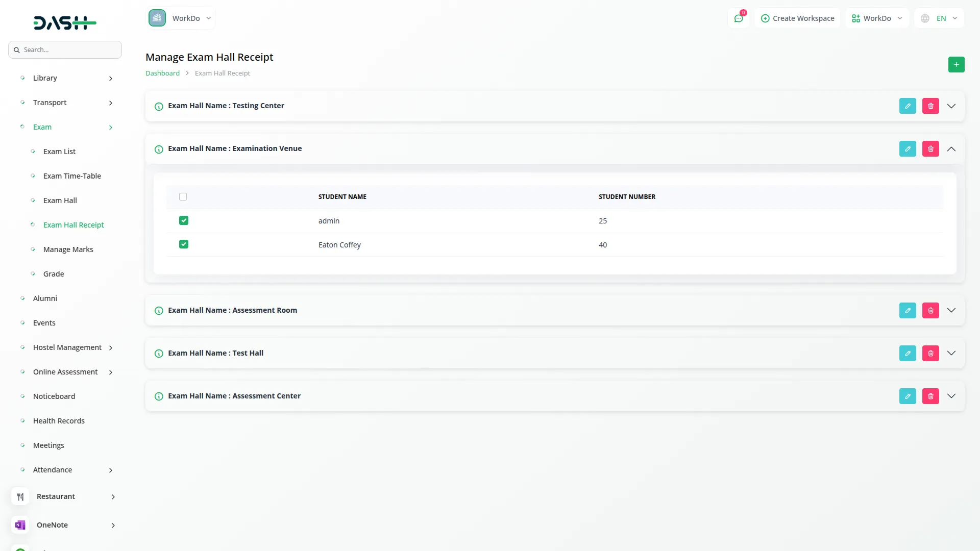Click the info icon beside Assessment Room
The height and width of the screenshot is (551, 980).
click(x=158, y=311)
